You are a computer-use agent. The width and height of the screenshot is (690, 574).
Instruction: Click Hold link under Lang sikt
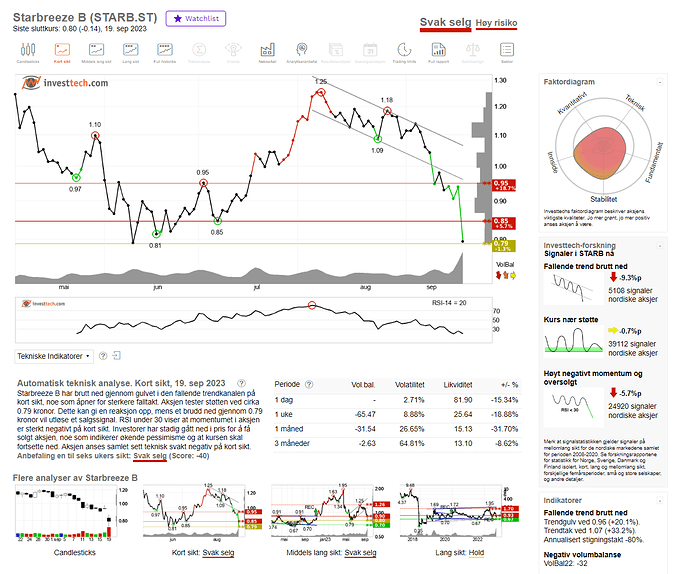(x=476, y=552)
